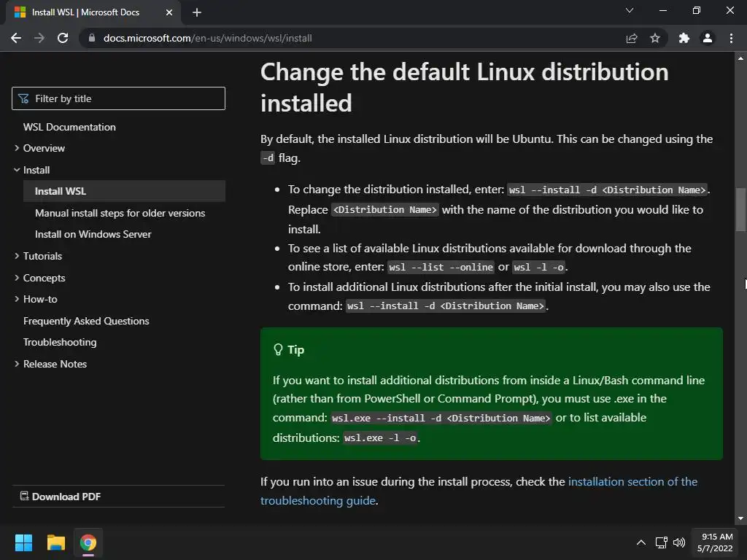Open the Troubleshooting page
This screenshot has height=560, width=747.
pos(60,343)
